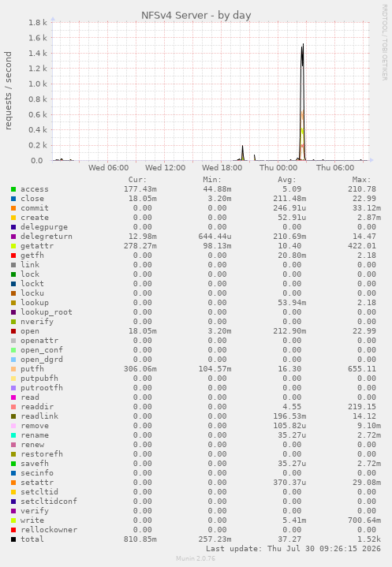392x567 pixels.
Task: Click the Max: column header
Action: (x=361, y=180)
